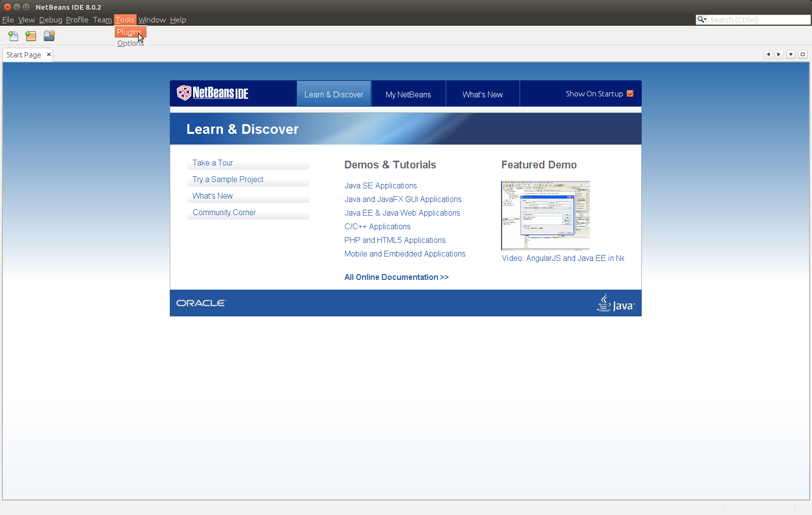This screenshot has width=812, height=515.
Task: Open the Debug menu
Action: point(51,20)
